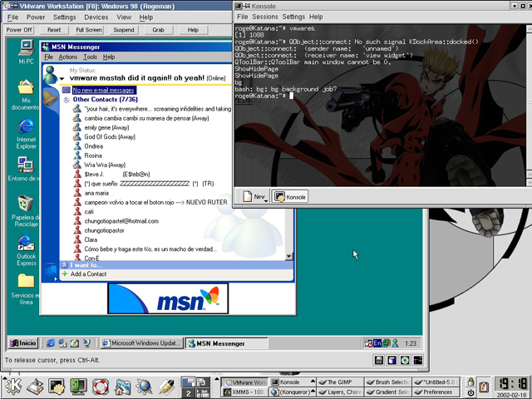Click VMware hard disk status icon
This screenshot has width=532, height=399.
click(392, 360)
